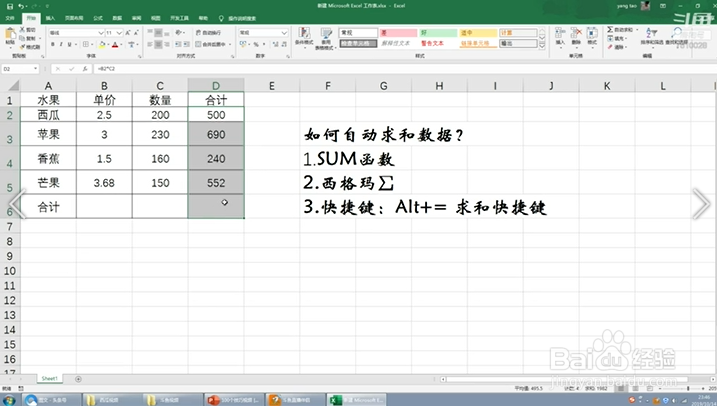Decrease font size with smaller A icon
Screen dimensions: 717x406
136,32
